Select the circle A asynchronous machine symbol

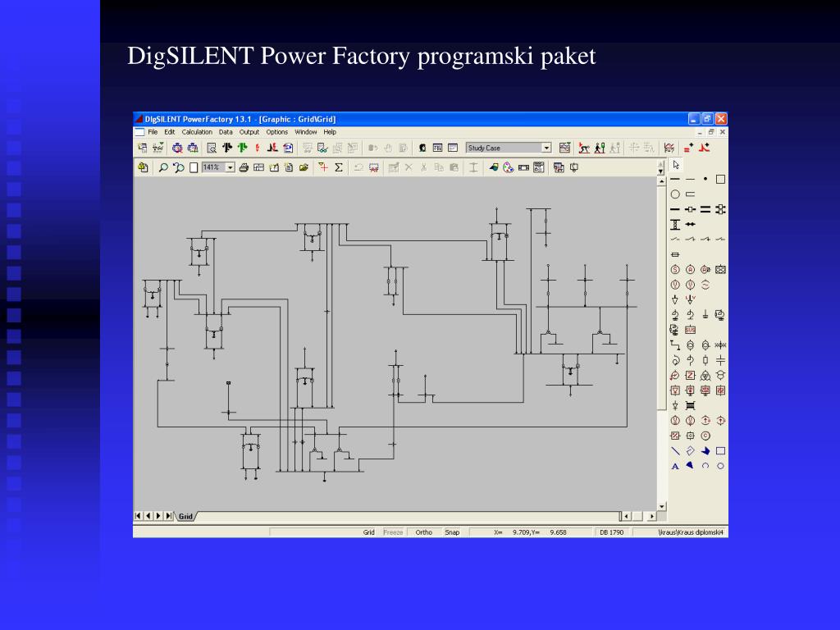(690, 269)
